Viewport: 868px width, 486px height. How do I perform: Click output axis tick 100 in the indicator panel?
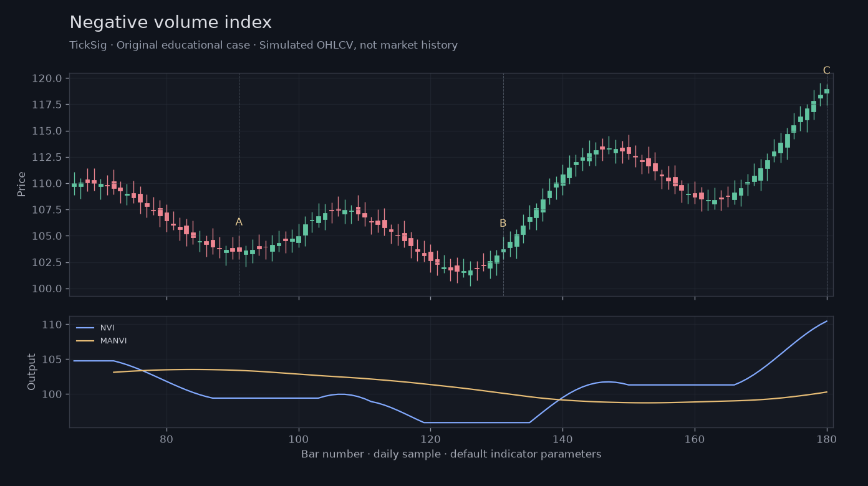tap(53, 394)
